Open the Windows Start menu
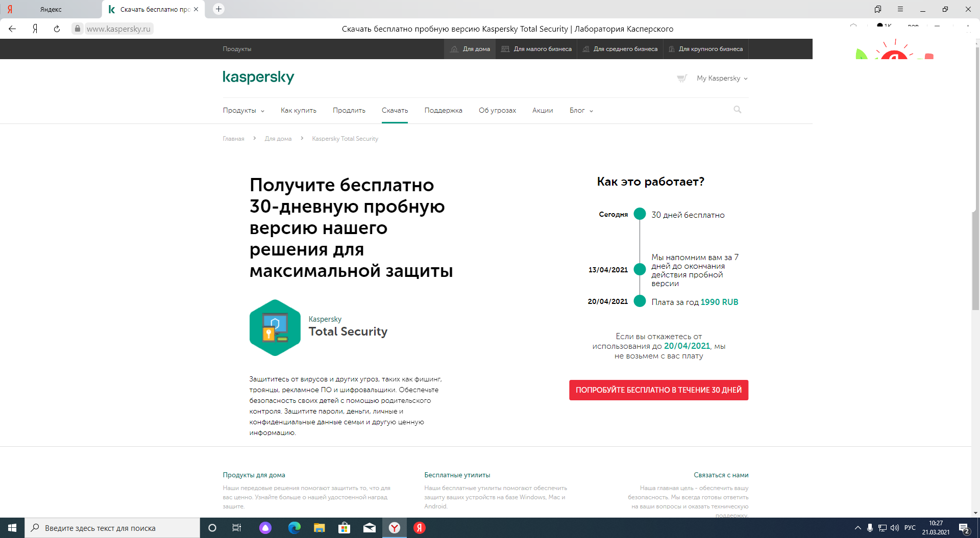This screenshot has width=980, height=538. (x=12, y=528)
